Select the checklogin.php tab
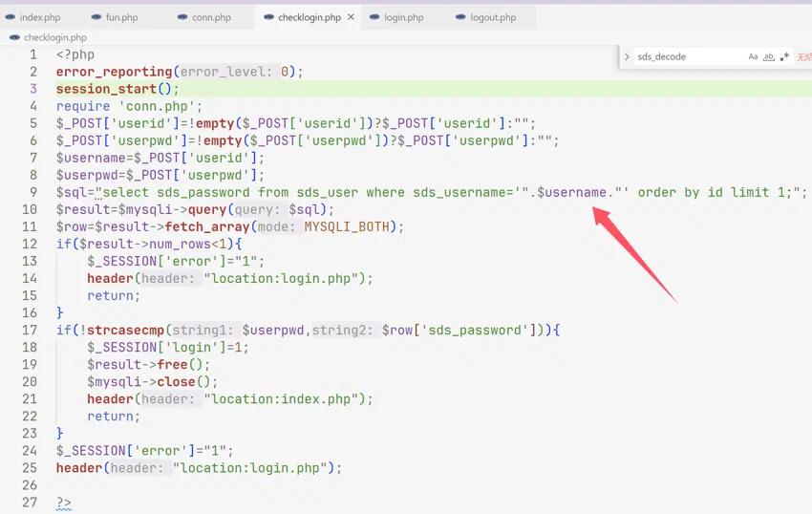Screen dimensions: 812x514 310,17
